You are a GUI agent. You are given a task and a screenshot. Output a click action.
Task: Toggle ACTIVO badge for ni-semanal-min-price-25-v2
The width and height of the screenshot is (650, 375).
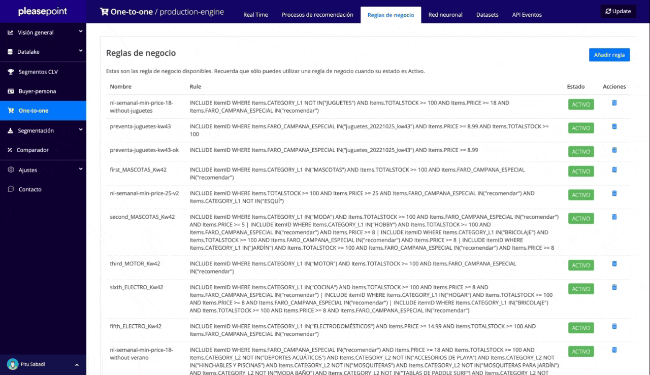[x=580, y=195]
